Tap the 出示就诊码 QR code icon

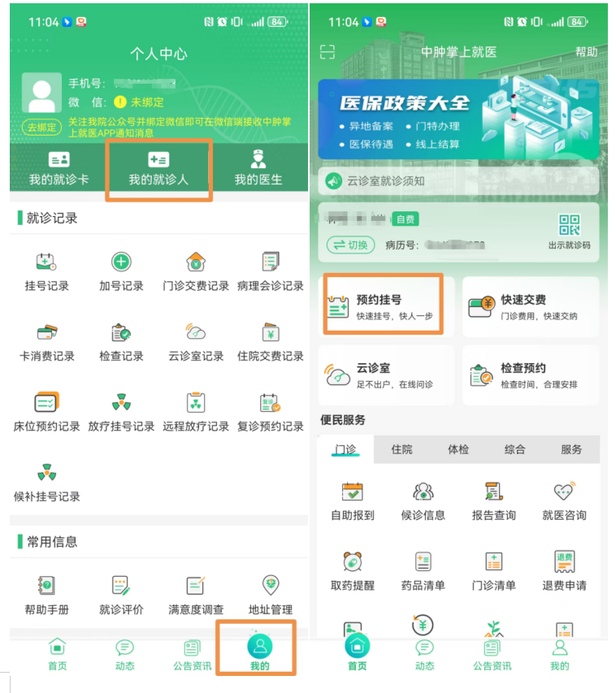tap(569, 226)
